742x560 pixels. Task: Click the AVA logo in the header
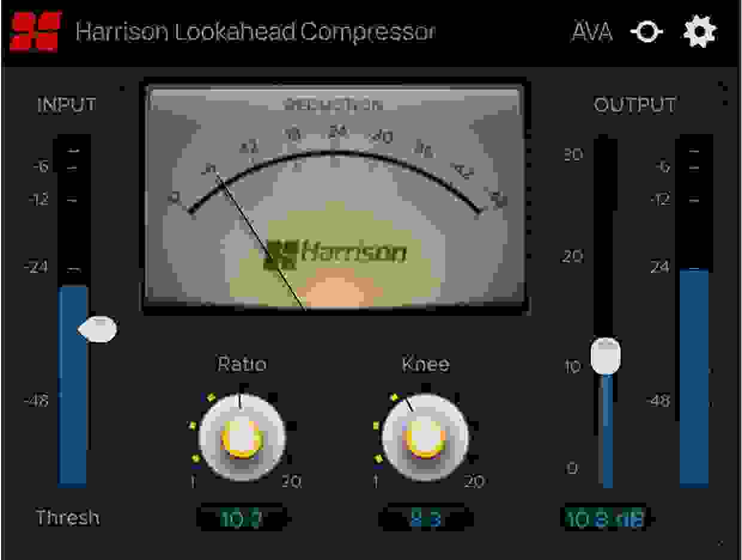coord(592,31)
